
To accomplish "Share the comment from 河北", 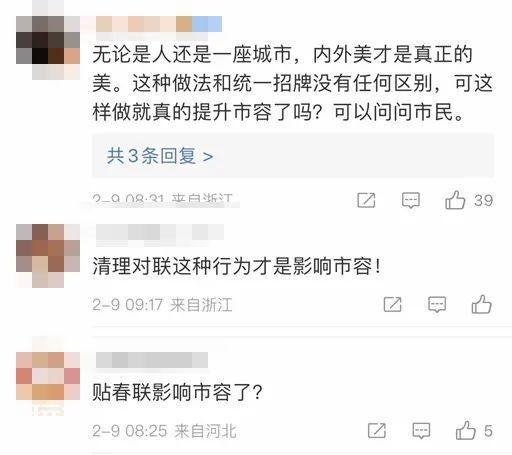I will (x=377, y=430).
